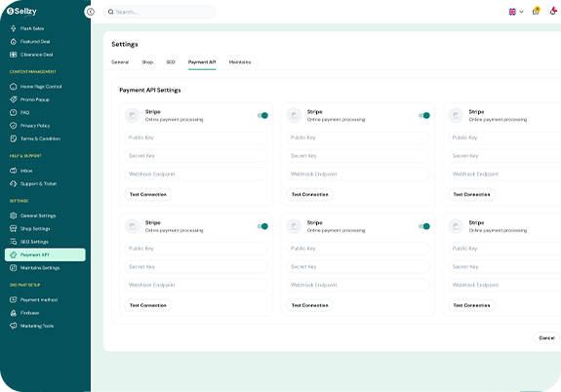
Task: Click Webhook Endpoint field in first top-row card
Action: (x=196, y=175)
